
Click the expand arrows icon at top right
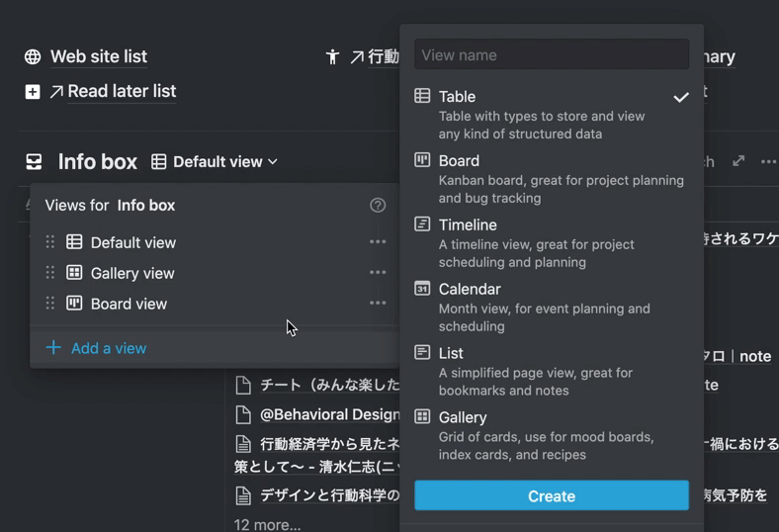[x=738, y=161]
